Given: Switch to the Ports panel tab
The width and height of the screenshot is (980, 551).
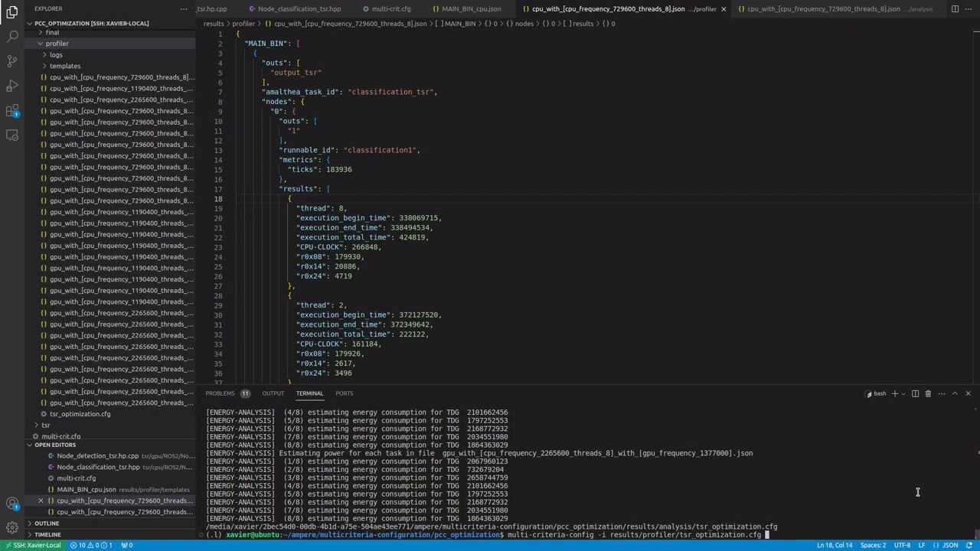Looking at the screenshot, I should [345, 393].
